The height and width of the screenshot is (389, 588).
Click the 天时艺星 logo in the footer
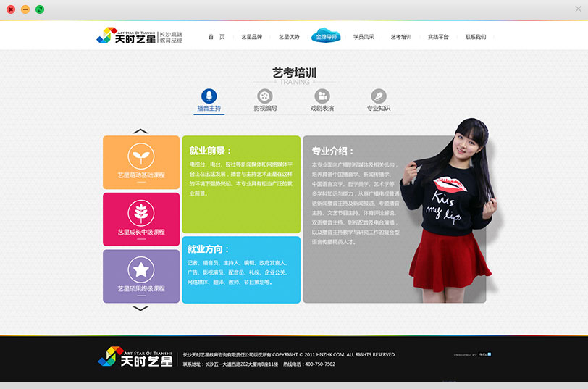pos(136,356)
